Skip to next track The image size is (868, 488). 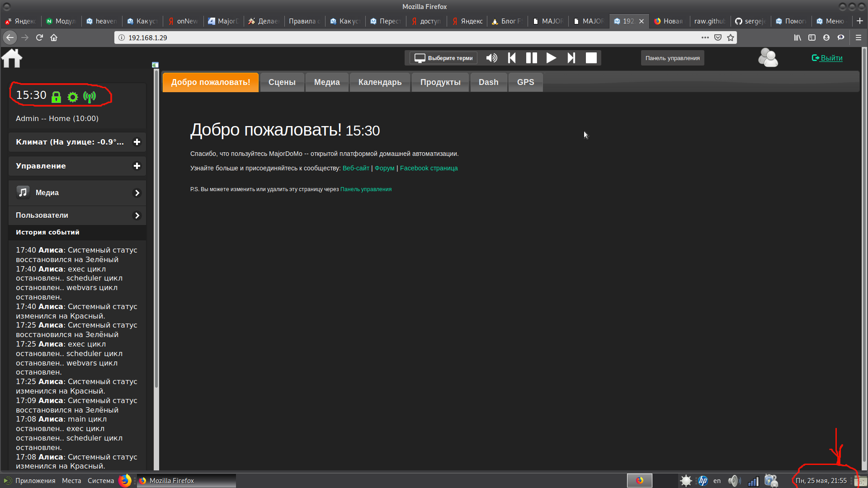[x=571, y=58]
